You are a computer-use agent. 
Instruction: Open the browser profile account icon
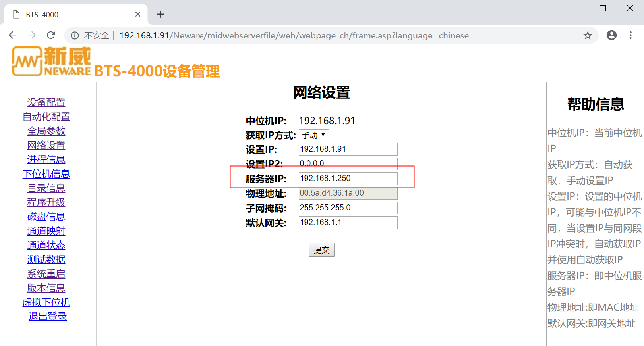611,35
